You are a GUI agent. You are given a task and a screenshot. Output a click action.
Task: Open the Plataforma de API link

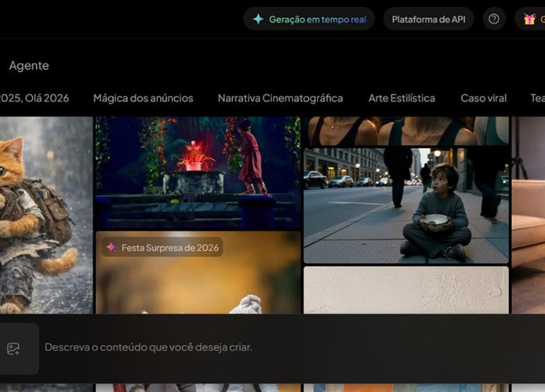pyautogui.click(x=428, y=19)
